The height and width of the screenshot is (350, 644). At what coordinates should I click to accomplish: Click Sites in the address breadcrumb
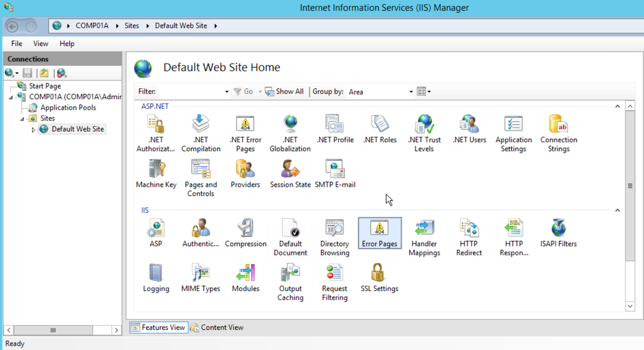[x=132, y=26]
